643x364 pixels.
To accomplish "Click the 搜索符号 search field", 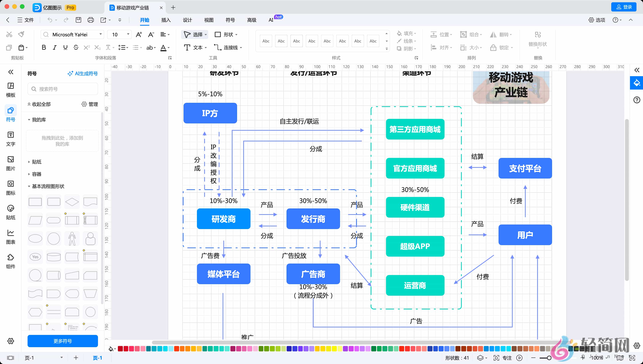I will pos(62,89).
